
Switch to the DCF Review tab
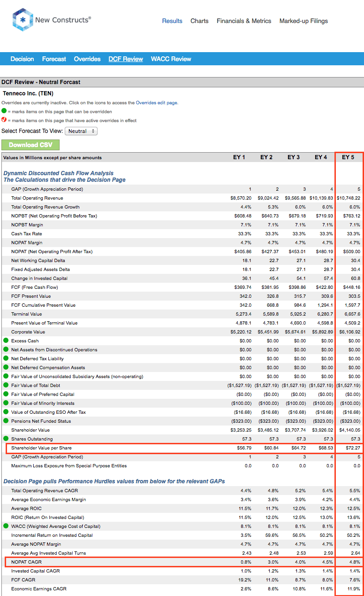point(126,59)
